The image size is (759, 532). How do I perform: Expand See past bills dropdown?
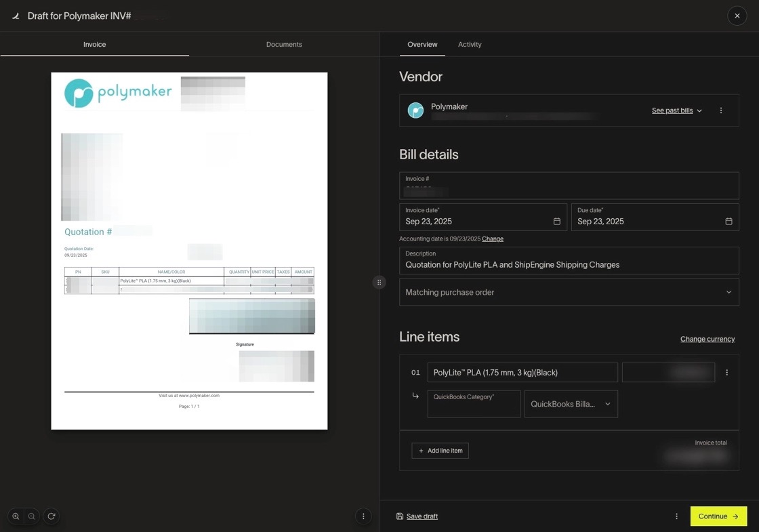tap(676, 110)
